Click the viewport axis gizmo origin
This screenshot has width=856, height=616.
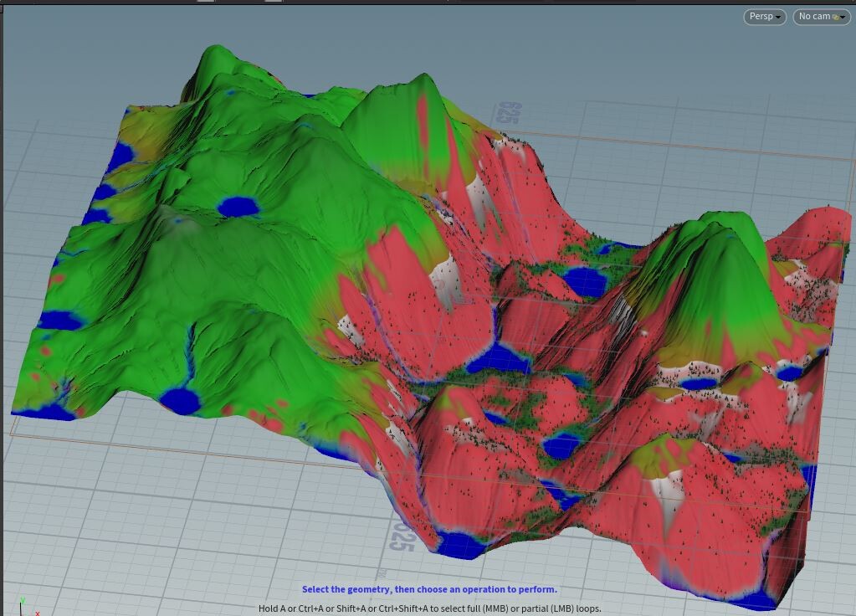[22, 614]
